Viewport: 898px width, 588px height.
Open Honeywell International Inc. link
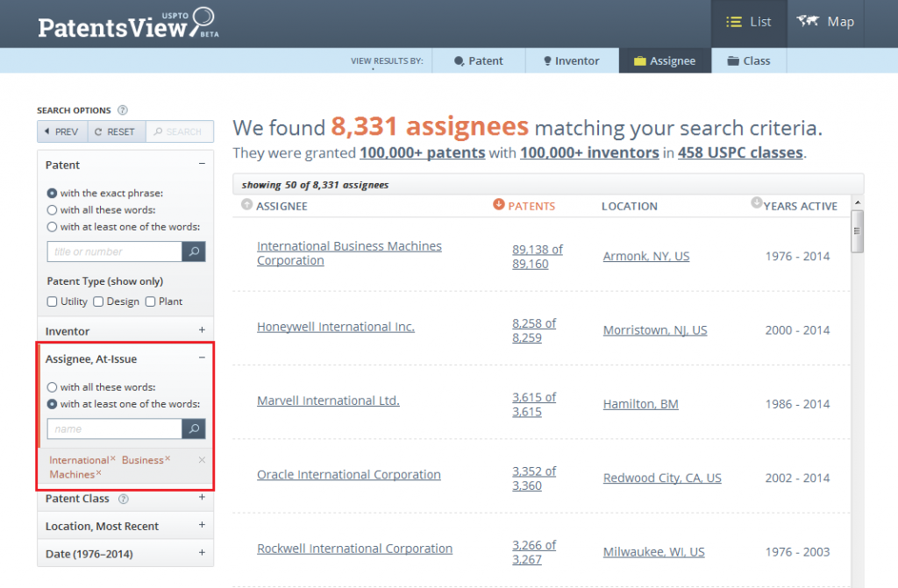[x=336, y=327]
